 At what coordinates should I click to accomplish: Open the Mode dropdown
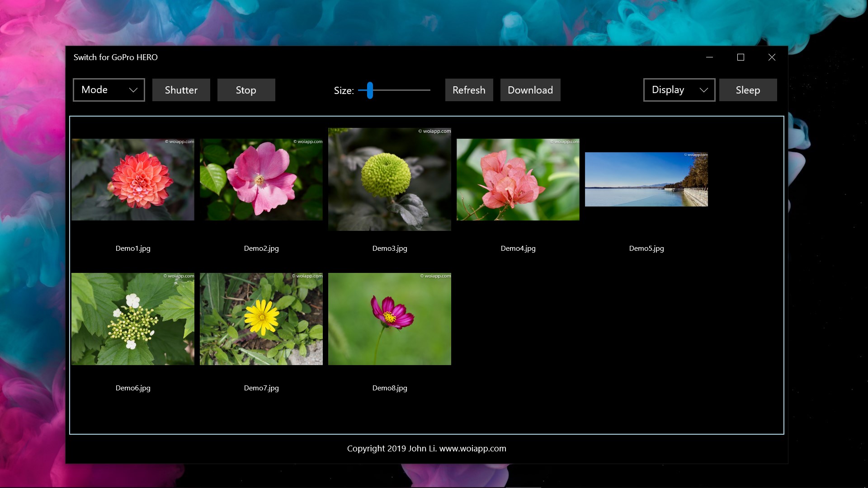[x=108, y=90]
